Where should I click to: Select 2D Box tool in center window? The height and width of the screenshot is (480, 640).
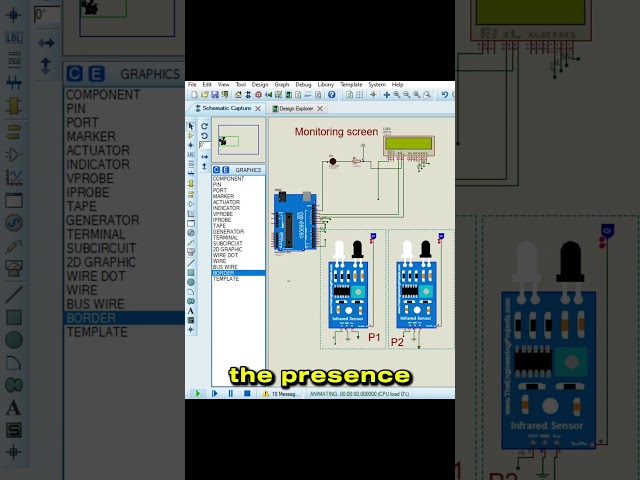191,273
